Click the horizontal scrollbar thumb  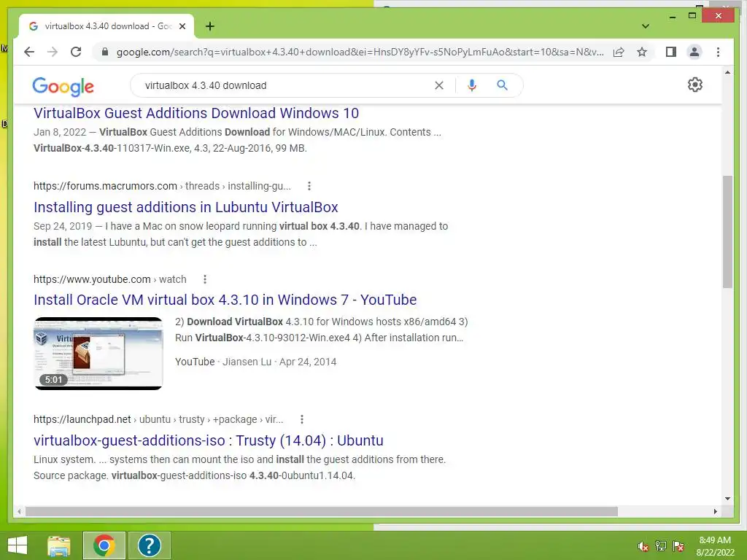pyautogui.click(x=322, y=511)
